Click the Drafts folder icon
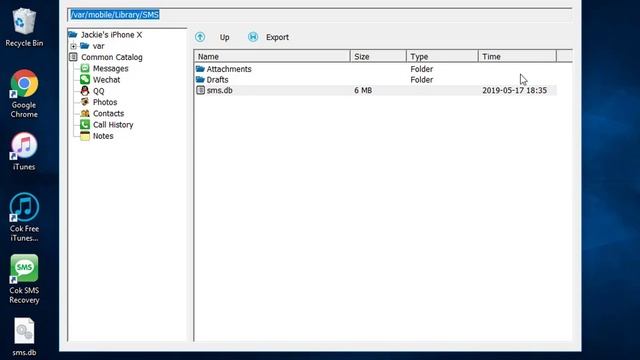This screenshot has width=640, height=360. 200,79
